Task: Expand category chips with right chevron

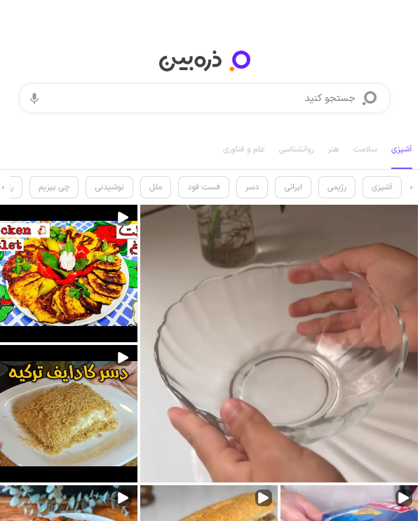Action: pyautogui.click(x=411, y=187)
